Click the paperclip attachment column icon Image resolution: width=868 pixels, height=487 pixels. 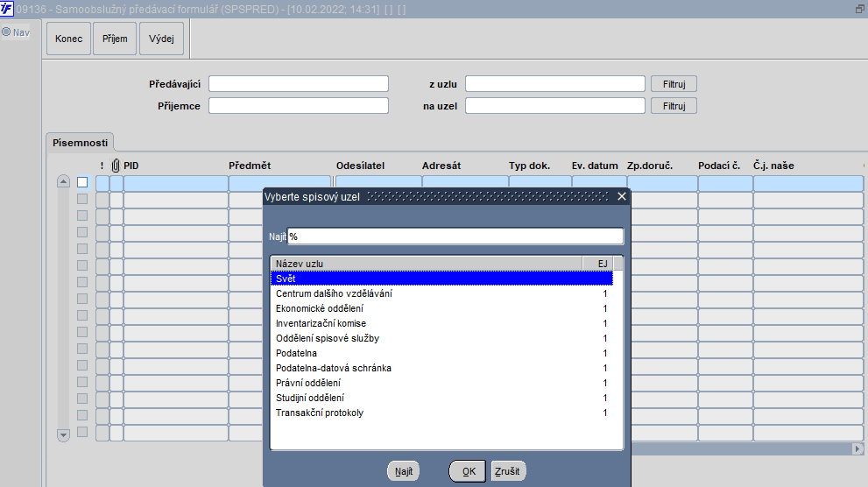click(x=116, y=166)
